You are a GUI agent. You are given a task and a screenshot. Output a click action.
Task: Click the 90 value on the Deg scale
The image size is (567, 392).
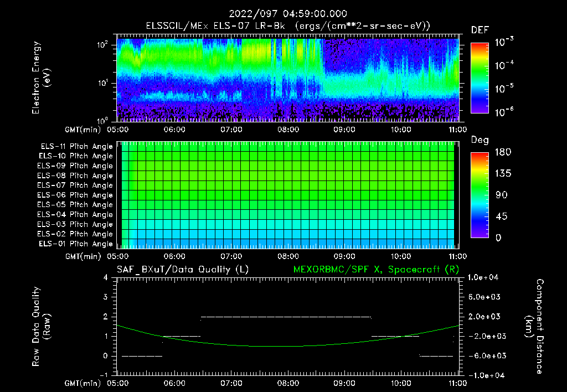(502, 195)
